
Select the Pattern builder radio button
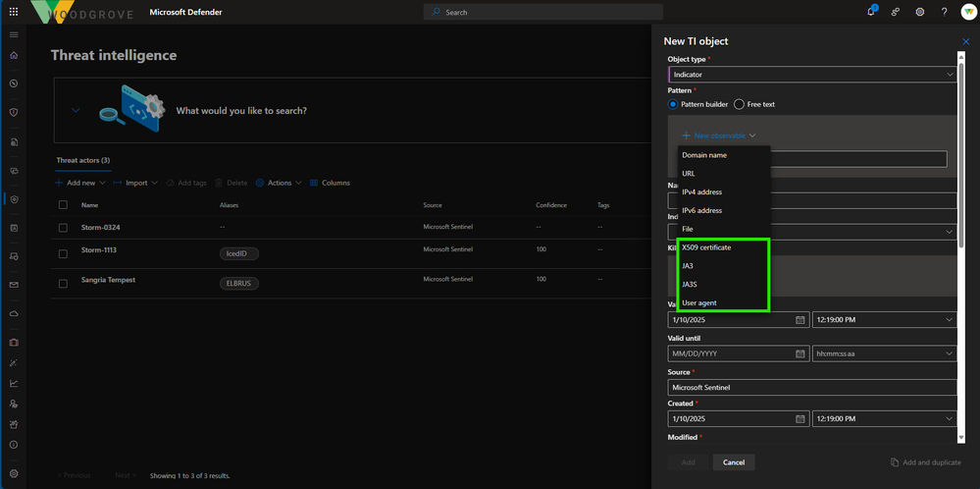(x=673, y=104)
